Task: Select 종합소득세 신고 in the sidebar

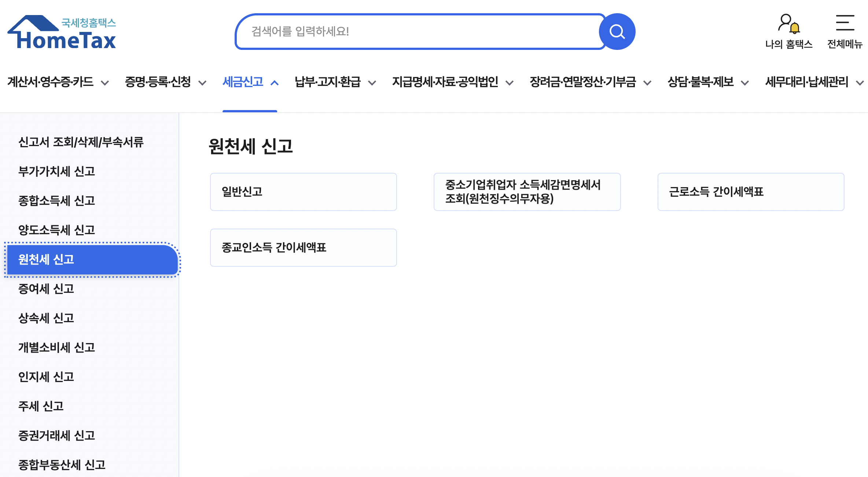Action: click(57, 201)
